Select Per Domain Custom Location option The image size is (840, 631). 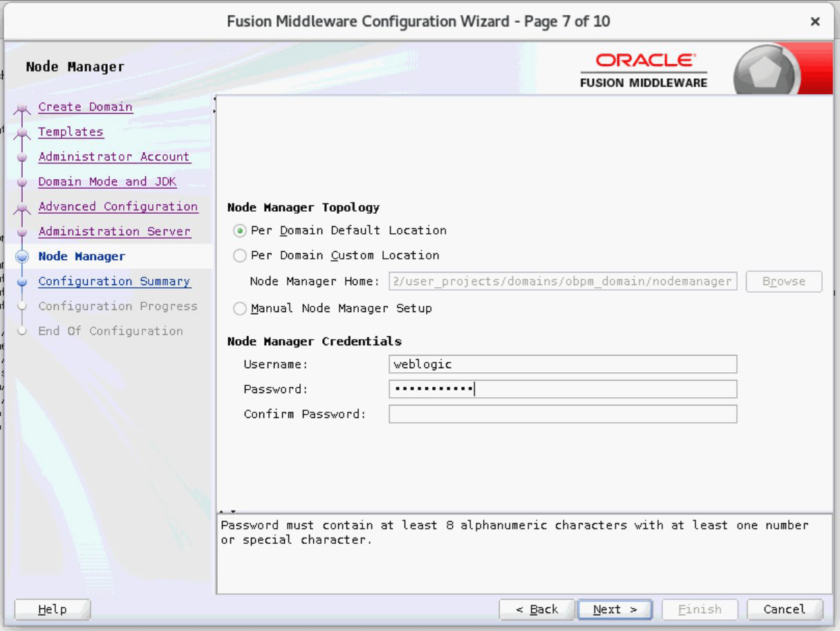240,255
